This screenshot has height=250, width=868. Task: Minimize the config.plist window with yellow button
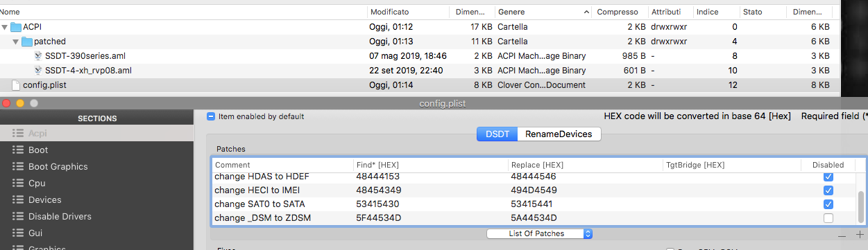(21, 102)
